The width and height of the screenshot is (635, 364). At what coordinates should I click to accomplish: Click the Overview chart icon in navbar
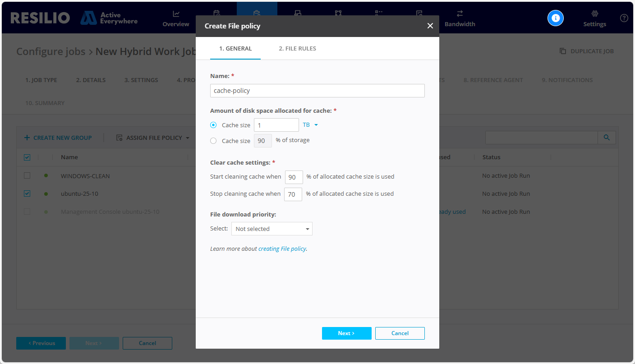(176, 14)
